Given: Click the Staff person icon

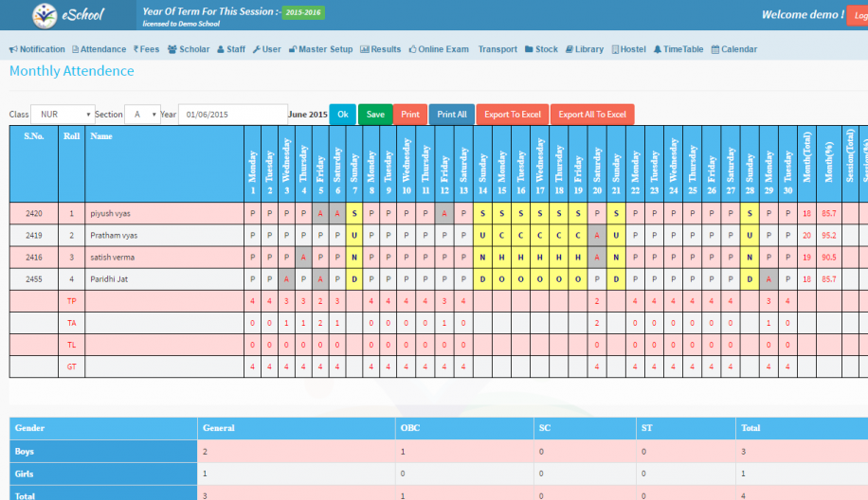Looking at the screenshot, I should (x=221, y=49).
